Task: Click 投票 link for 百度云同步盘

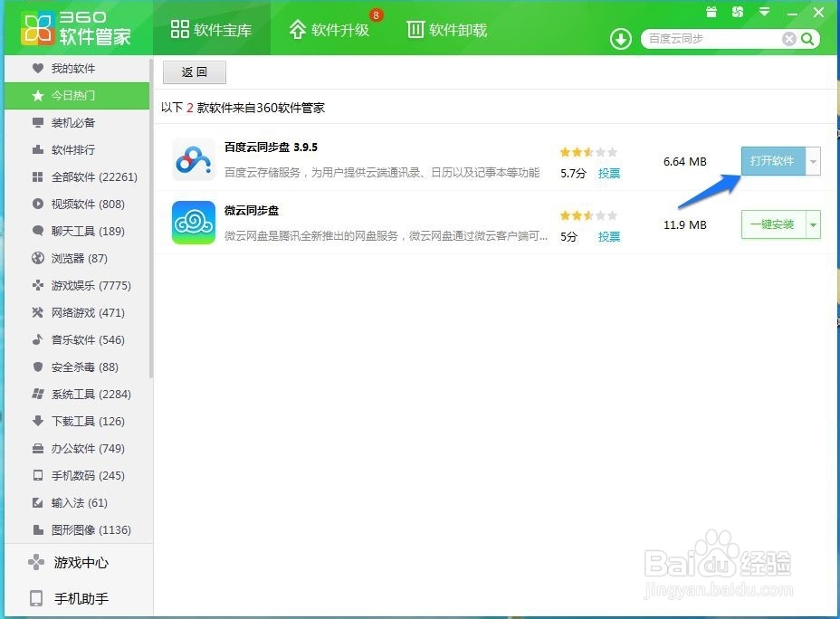Action: tap(609, 173)
